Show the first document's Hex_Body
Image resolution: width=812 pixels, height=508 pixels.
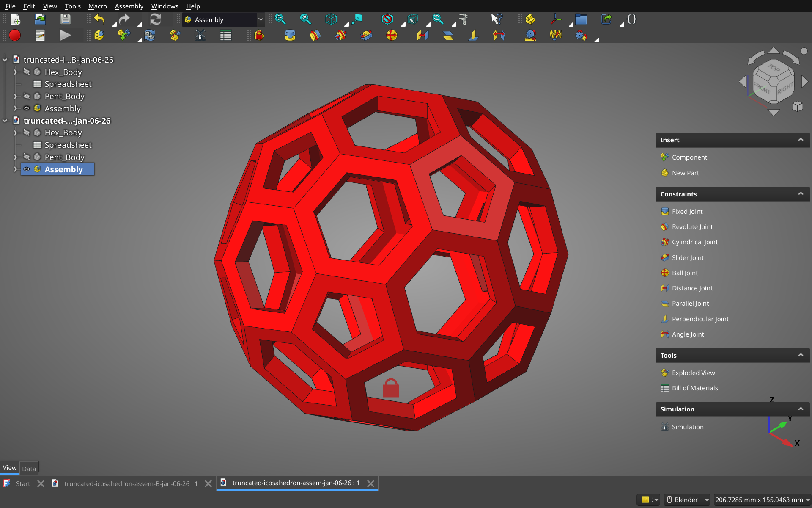tap(27, 72)
